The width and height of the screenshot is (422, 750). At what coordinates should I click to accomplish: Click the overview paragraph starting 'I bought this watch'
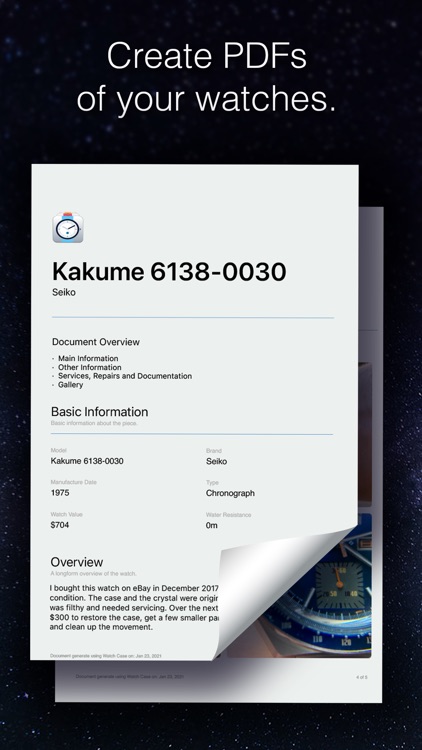point(134,607)
